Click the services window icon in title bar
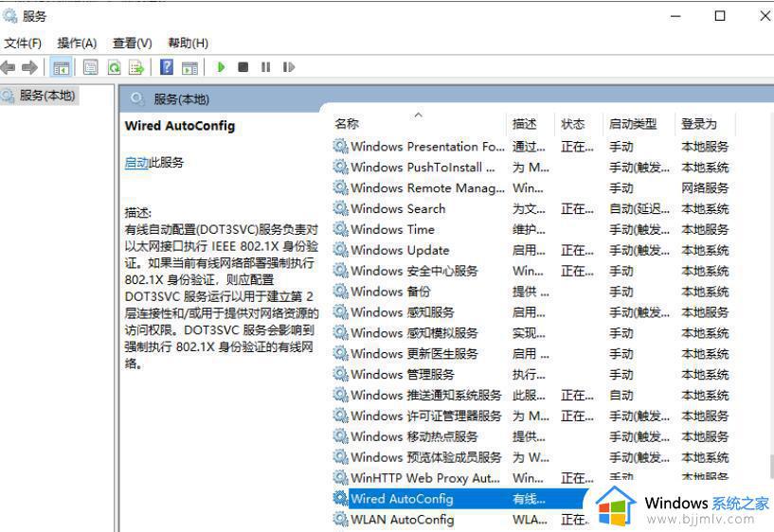The height and width of the screenshot is (532, 774). 10,16
